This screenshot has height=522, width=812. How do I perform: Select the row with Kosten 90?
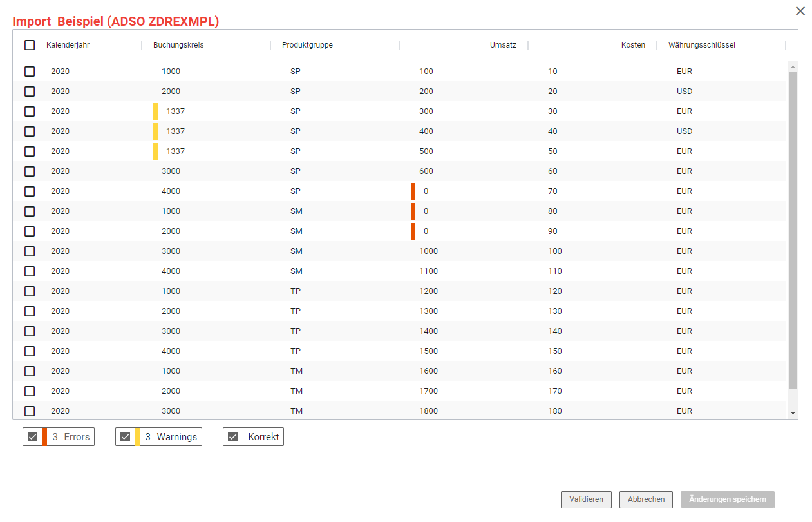coord(30,231)
